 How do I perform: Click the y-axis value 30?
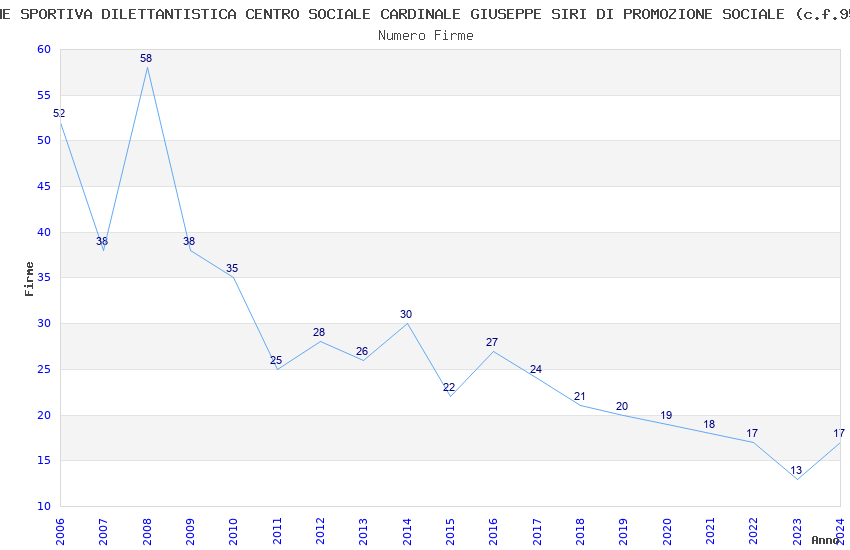tap(44, 323)
